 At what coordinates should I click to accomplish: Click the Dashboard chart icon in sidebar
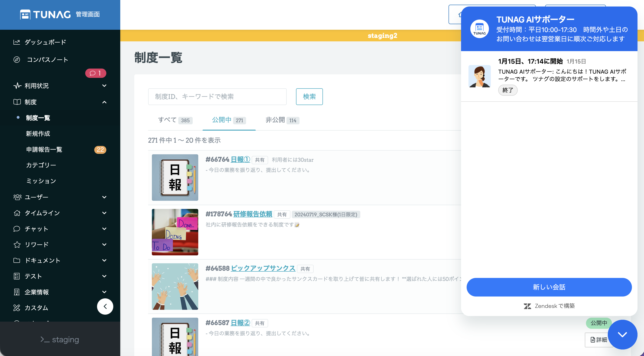[x=16, y=42]
